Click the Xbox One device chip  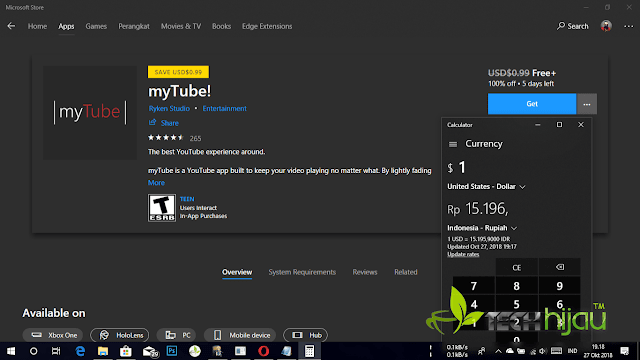click(53, 335)
